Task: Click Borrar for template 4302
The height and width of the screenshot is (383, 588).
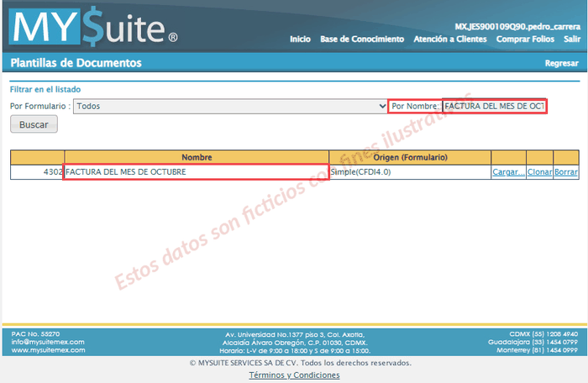Action: point(566,172)
